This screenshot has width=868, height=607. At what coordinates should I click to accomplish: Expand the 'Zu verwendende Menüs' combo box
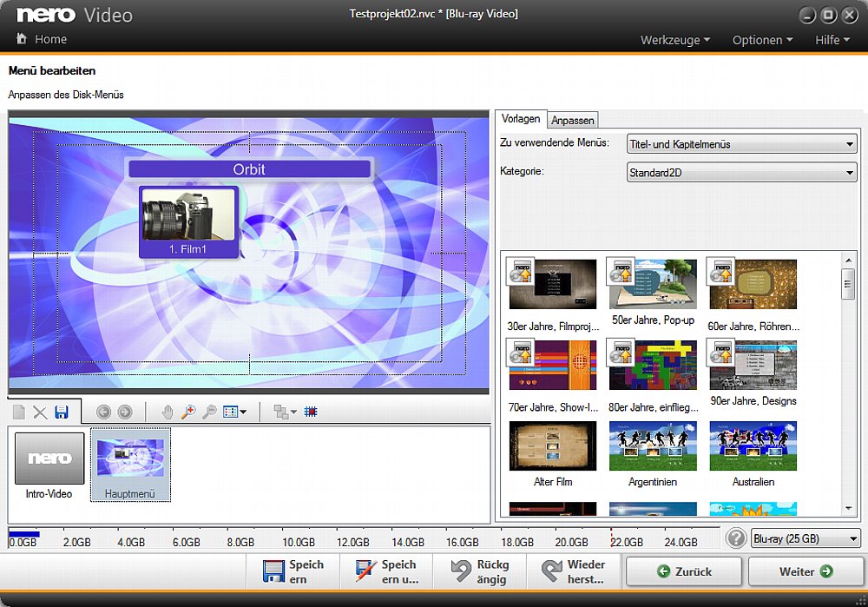click(x=741, y=144)
